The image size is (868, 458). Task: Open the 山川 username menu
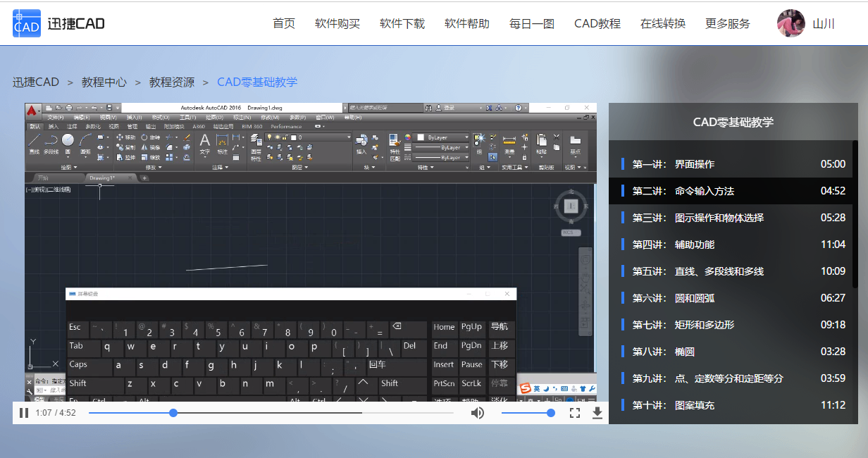coord(824,23)
